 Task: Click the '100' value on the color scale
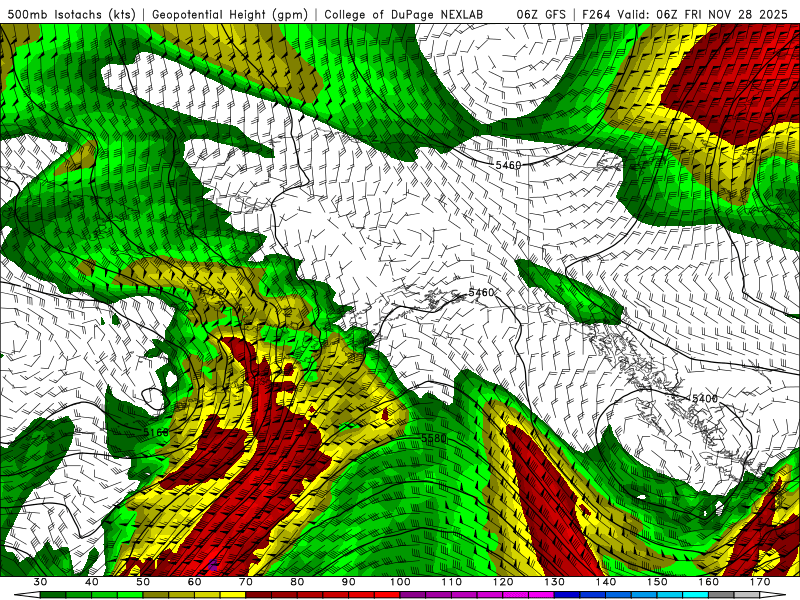point(401,582)
